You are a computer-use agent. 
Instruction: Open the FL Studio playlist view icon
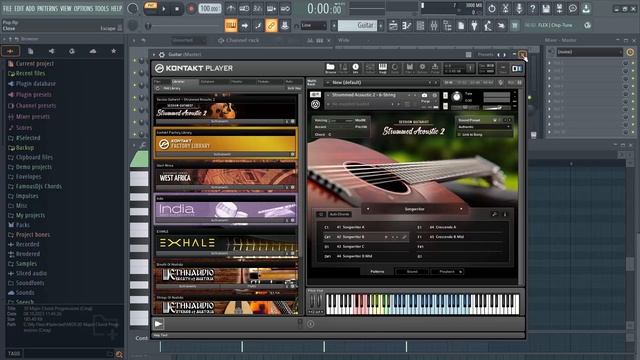tap(393, 26)
